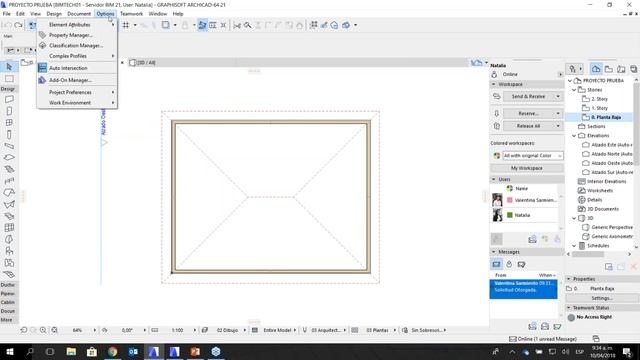
Task: Click the inbox icon in the Messages panel
Action: [x=496, y=264]
